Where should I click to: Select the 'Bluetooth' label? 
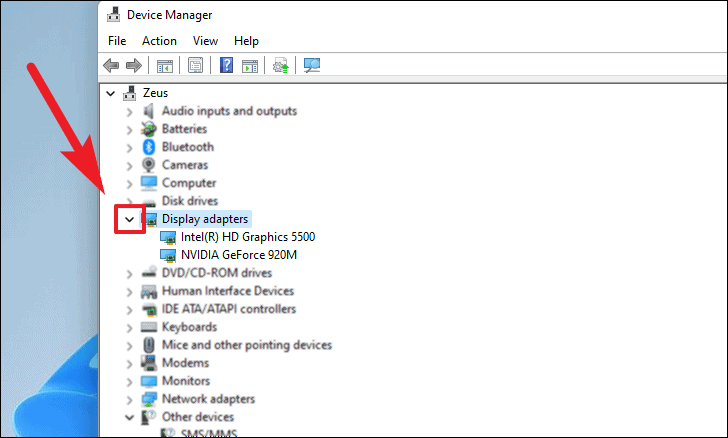[188, 147]
